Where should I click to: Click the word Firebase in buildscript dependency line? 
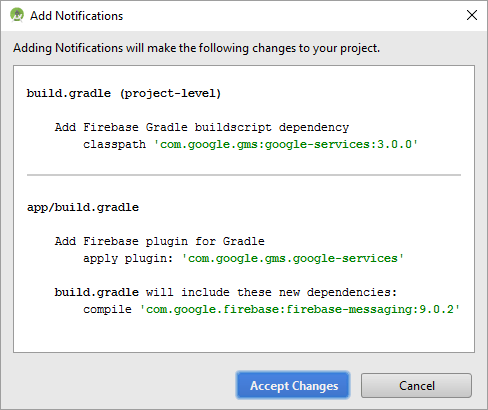click(x=111, y=127)
